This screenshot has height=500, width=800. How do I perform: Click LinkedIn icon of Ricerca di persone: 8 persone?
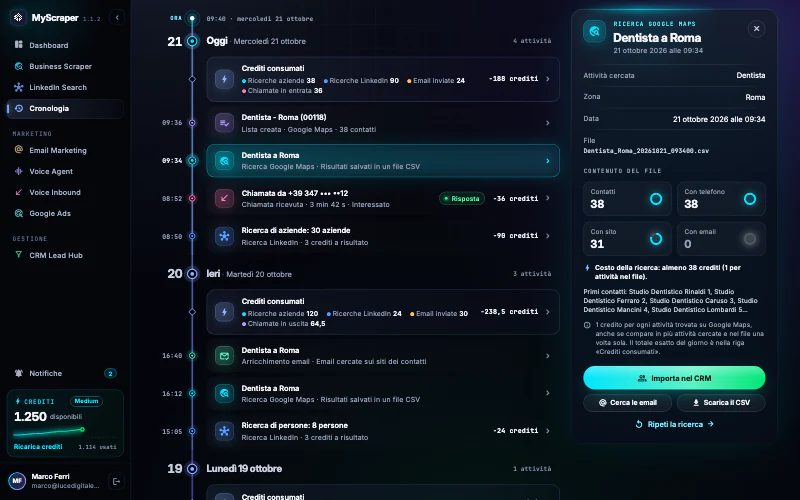224,431
